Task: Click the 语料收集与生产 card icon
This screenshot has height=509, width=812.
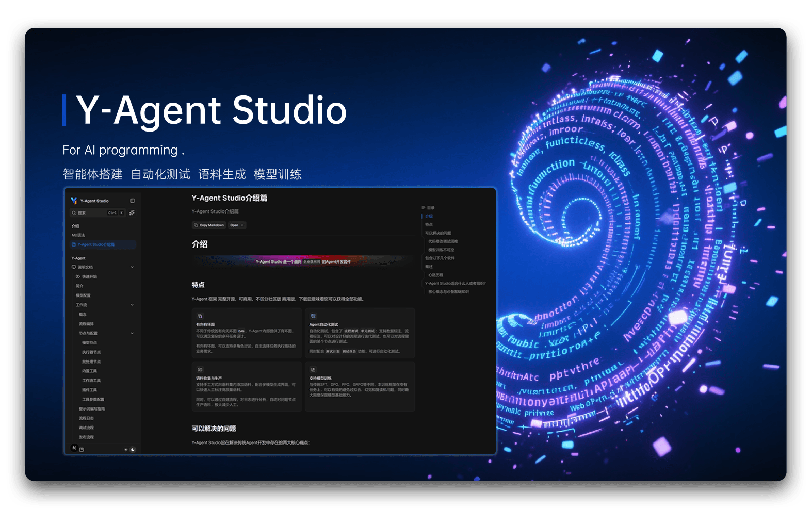Action: coord(200,369)
